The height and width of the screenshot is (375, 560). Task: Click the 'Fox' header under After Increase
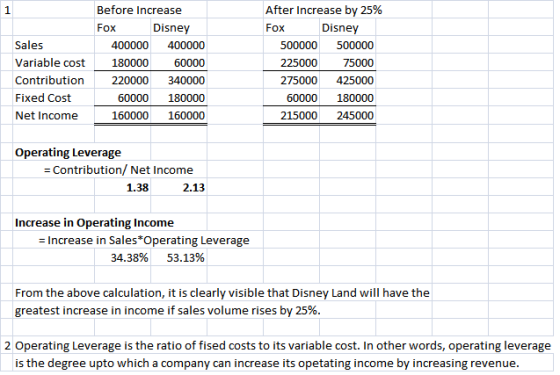tap(275, 28)
